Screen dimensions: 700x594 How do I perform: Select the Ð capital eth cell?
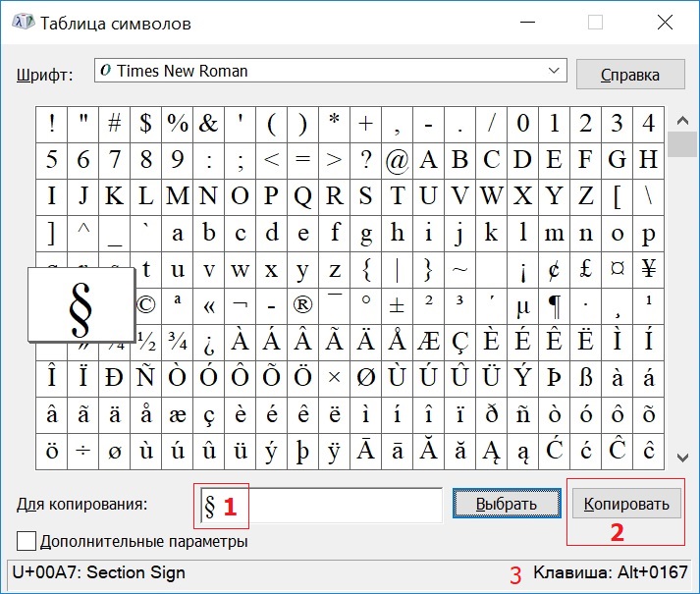tap(114, 379)
